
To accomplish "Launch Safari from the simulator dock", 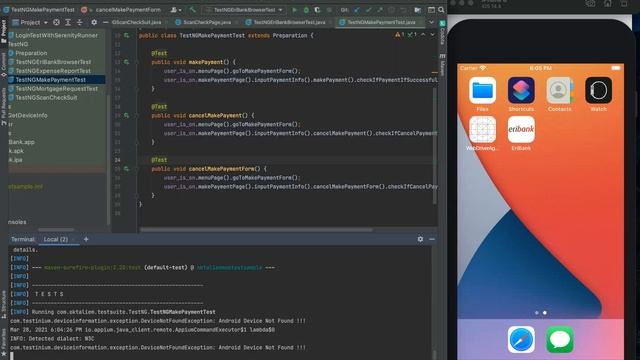I will (521, 340).
